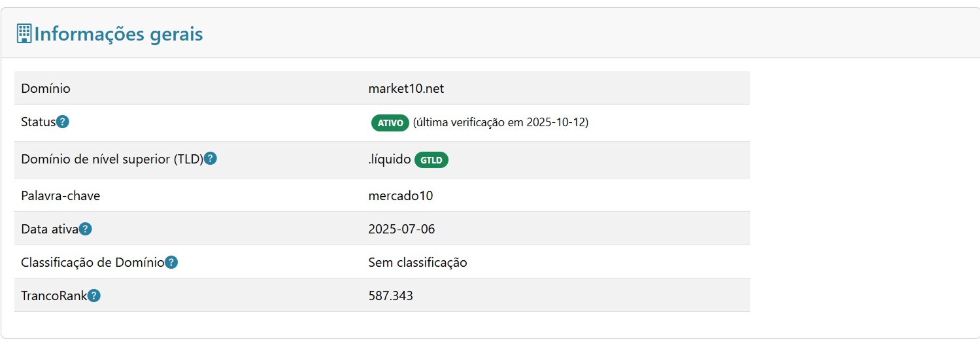
Task: Click the Palavra-chave row label
Action: tap(61, 195)
